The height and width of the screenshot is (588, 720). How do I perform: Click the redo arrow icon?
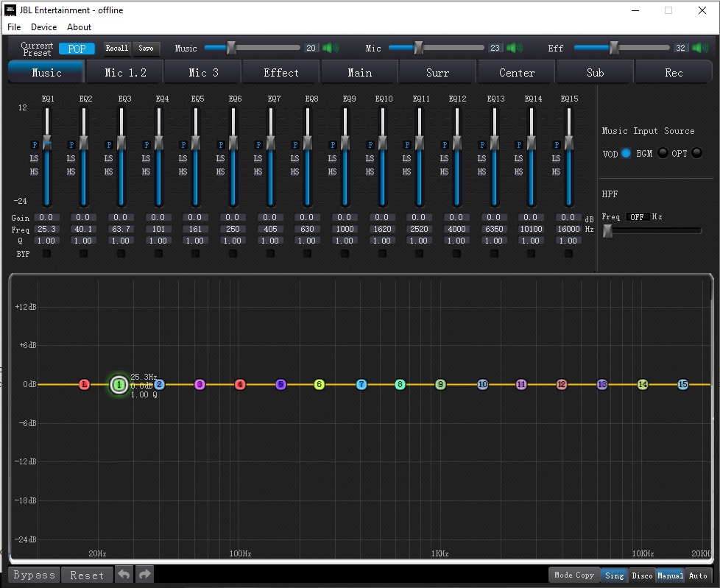[x=144, y=575]
